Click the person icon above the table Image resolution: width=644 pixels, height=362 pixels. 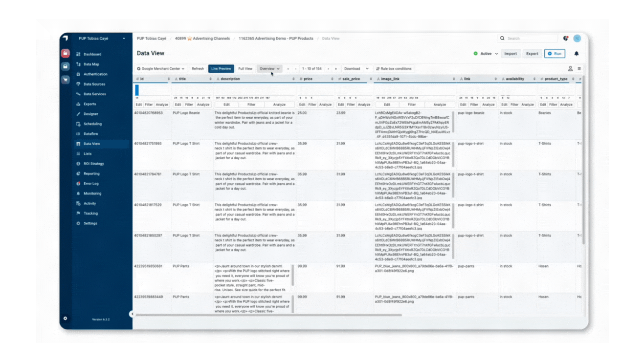click(570, 69)
